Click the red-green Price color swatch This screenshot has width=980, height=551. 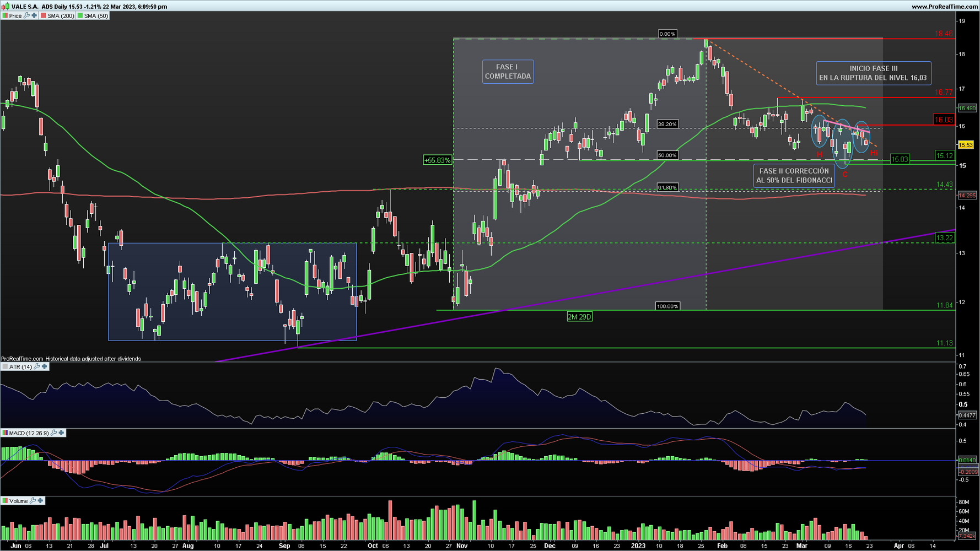[5, 16]
